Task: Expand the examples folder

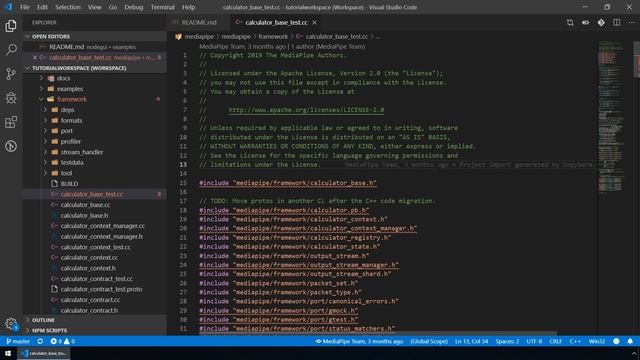Action: 70,89
